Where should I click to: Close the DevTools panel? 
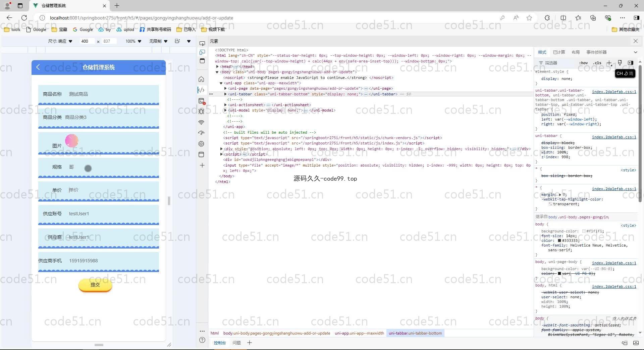pos(635,41)
